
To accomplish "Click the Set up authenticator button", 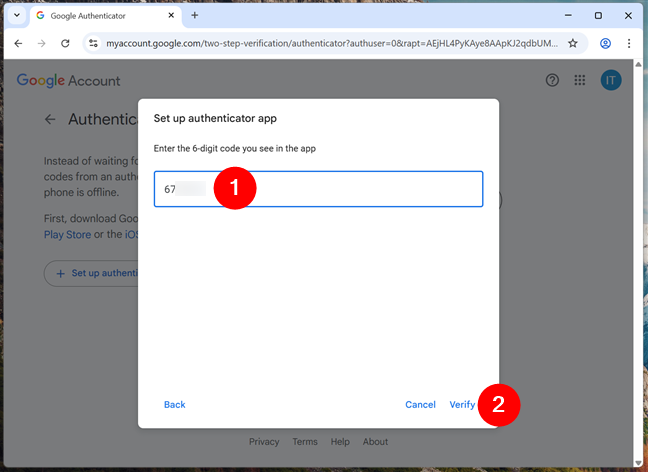I will tap(91, 273).
